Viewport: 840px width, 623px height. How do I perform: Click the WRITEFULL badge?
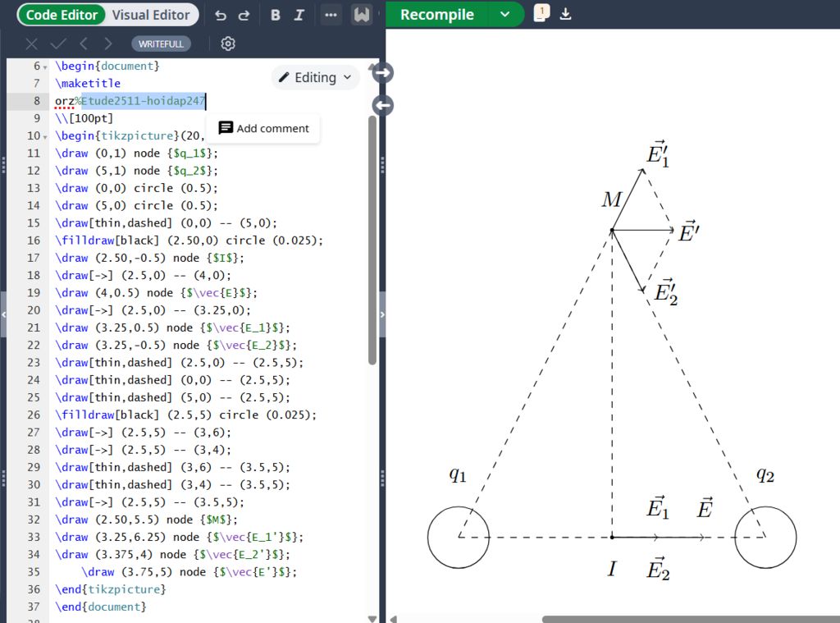pos(161,44)
